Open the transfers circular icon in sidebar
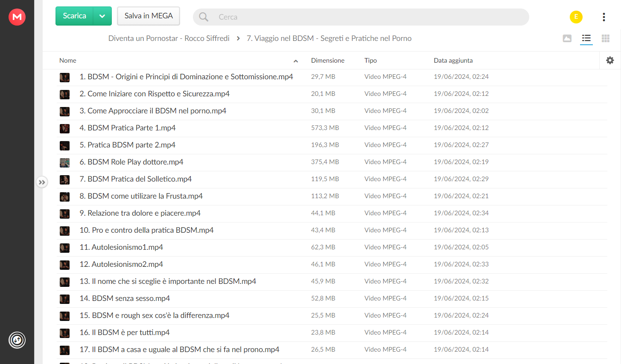 point(17,340)
